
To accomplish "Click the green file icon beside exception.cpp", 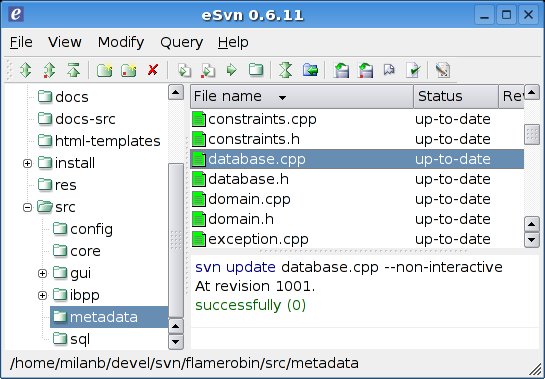I will tap(199, 239).
